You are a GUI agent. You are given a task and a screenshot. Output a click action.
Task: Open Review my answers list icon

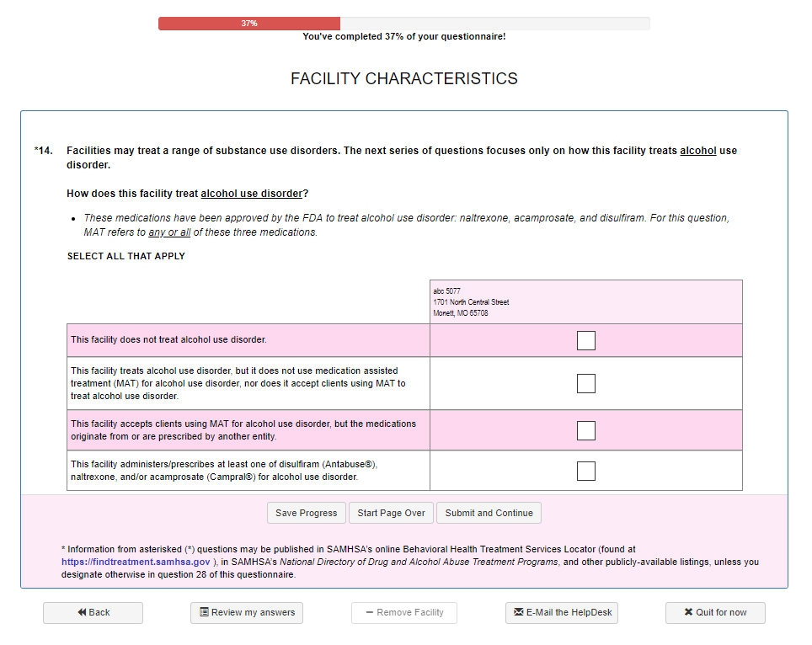point(205,613)
